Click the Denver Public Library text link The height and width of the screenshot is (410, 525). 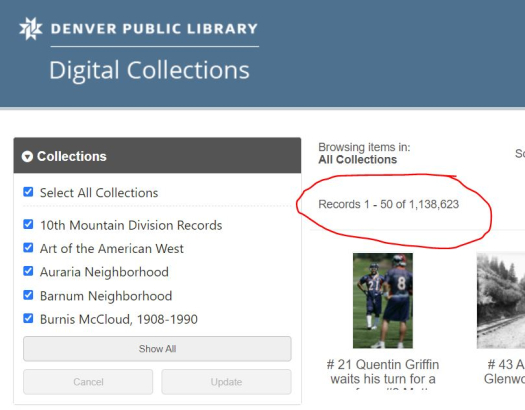click(154, 28)
